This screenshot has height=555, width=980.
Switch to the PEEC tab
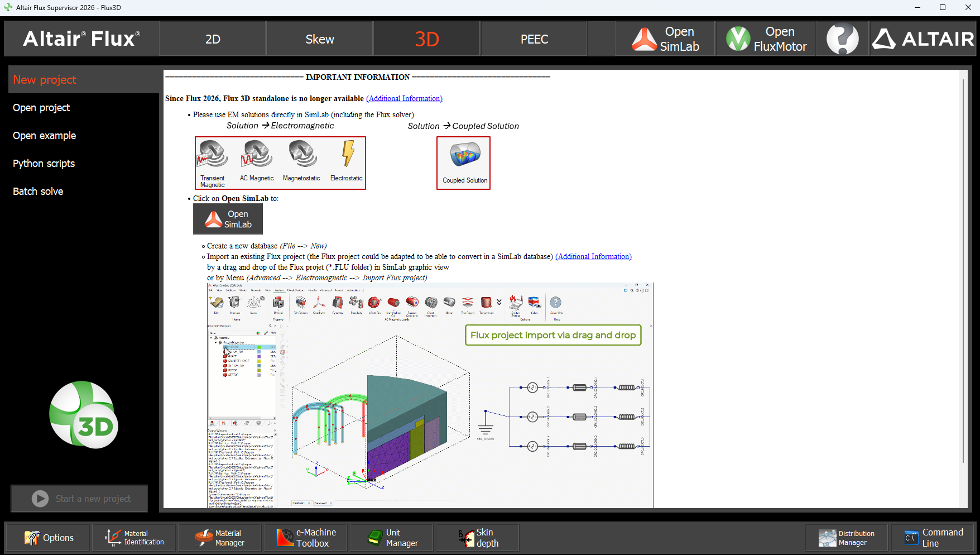(x=534, y=39)
